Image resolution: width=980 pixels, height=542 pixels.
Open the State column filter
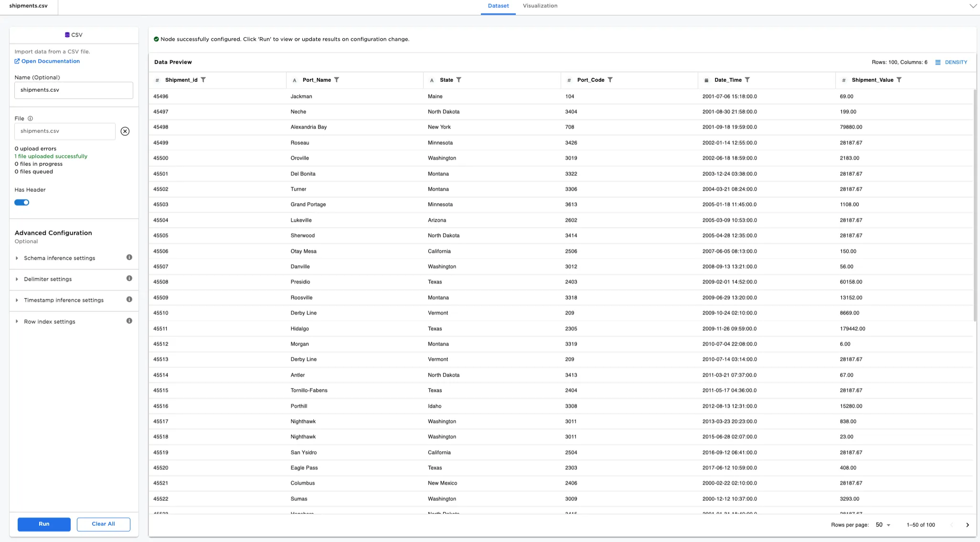459,80
